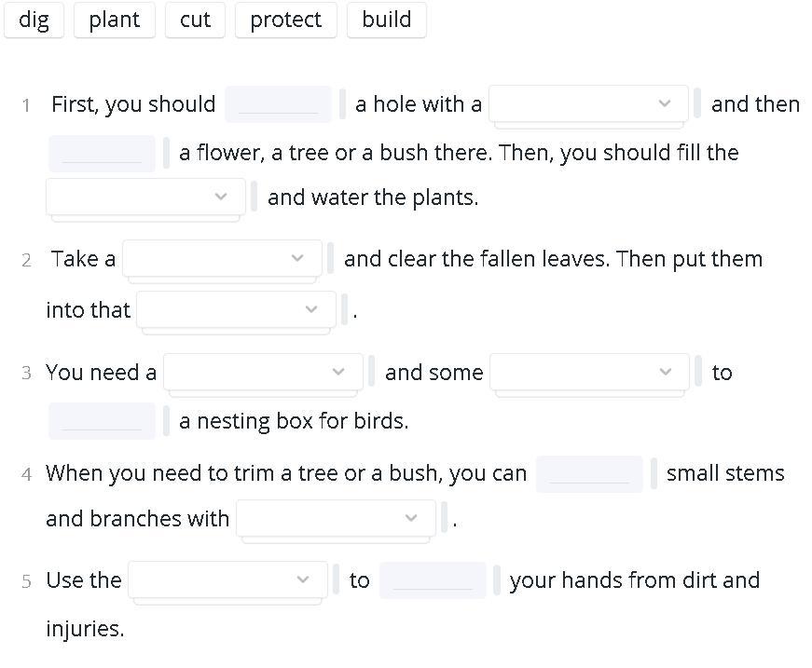This screenshot has width=812, height=668.
Task: Open dropdown after 'a hole with a'
Action: [x=588, y=103]
